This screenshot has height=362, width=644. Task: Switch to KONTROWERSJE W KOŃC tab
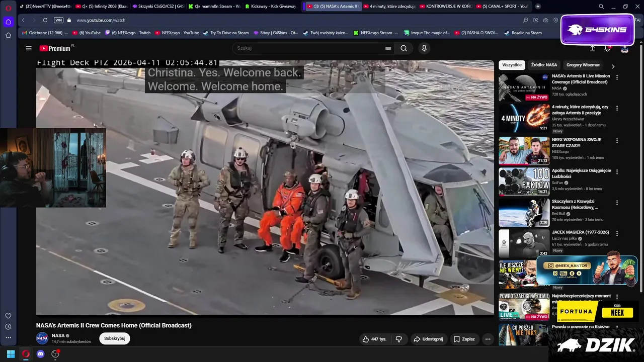click(x=445, y=7)
